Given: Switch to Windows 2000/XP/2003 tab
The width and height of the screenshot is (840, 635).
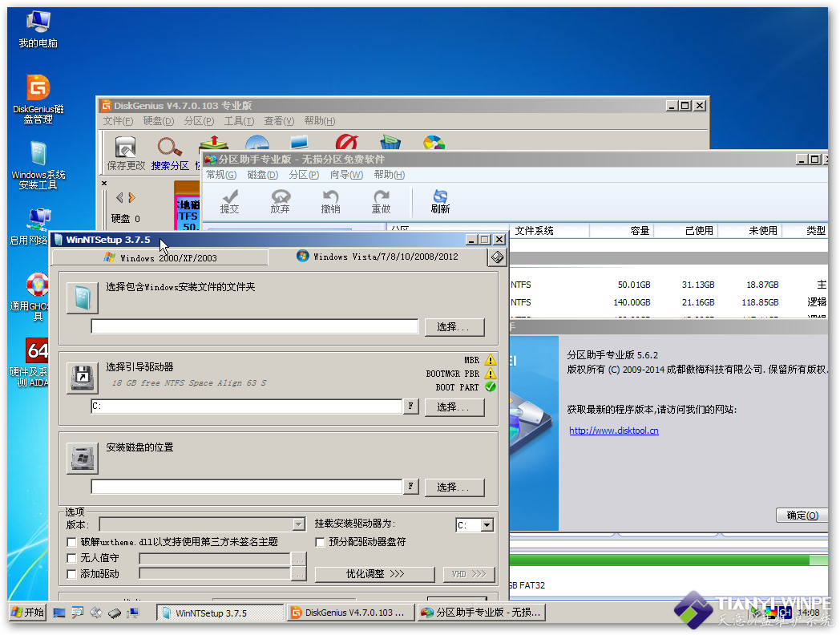Looking at the screenshot, I should (x=160, y=258).
